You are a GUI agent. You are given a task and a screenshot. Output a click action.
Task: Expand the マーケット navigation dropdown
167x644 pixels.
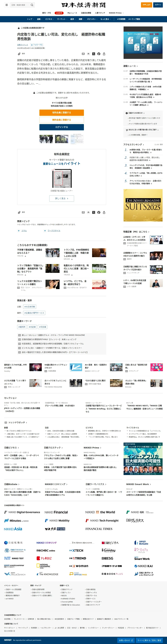62,19
